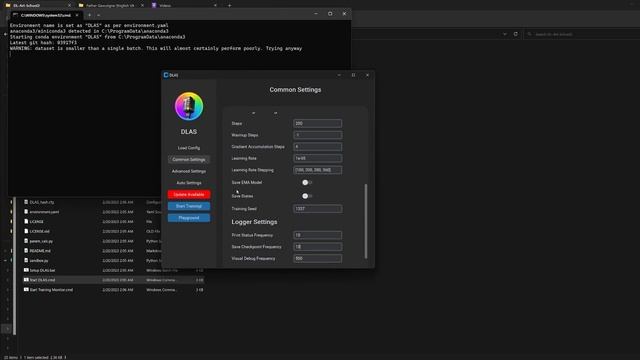Switch to the second File Explorer folder tab
The width and height of the screenshot is (640, 360).
pyautogui.click(x=111, y=5)
